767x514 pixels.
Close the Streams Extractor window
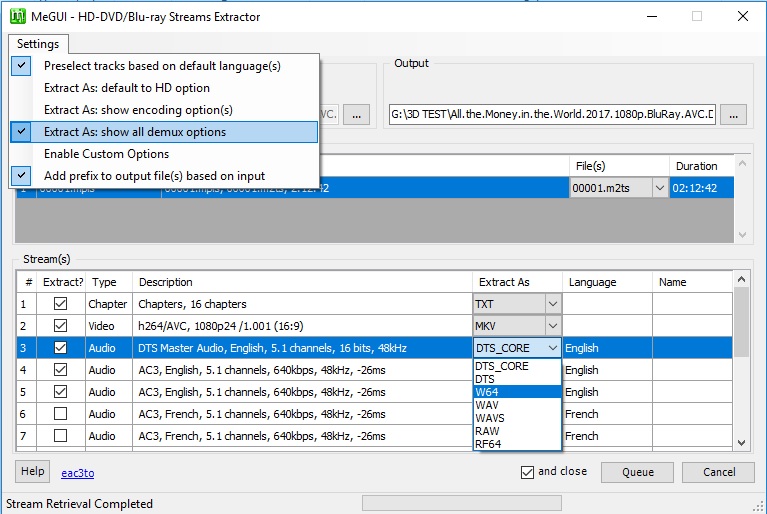pyautogui.click(x=743, y=16)
